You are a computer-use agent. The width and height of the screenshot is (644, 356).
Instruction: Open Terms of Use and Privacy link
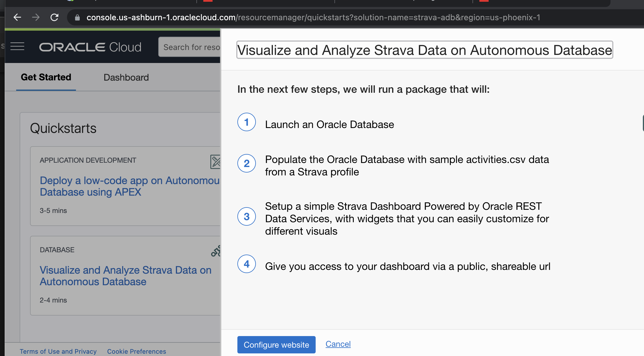coord(58,351)
